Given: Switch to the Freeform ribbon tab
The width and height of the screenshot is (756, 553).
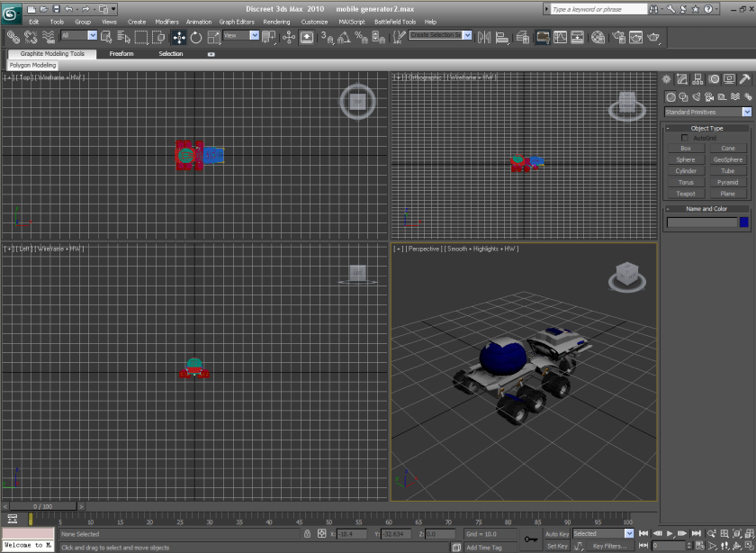Looking at the screenshot, I should click(x=121, y=54).
